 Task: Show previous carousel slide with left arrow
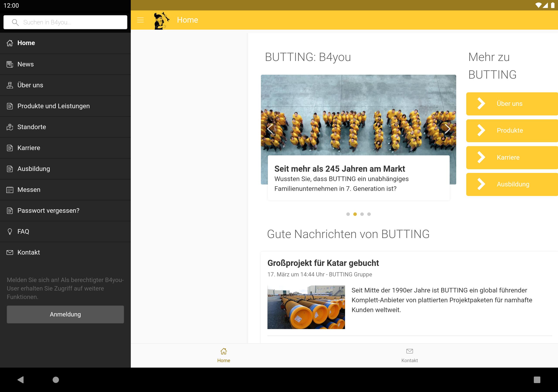coord(270,129)
